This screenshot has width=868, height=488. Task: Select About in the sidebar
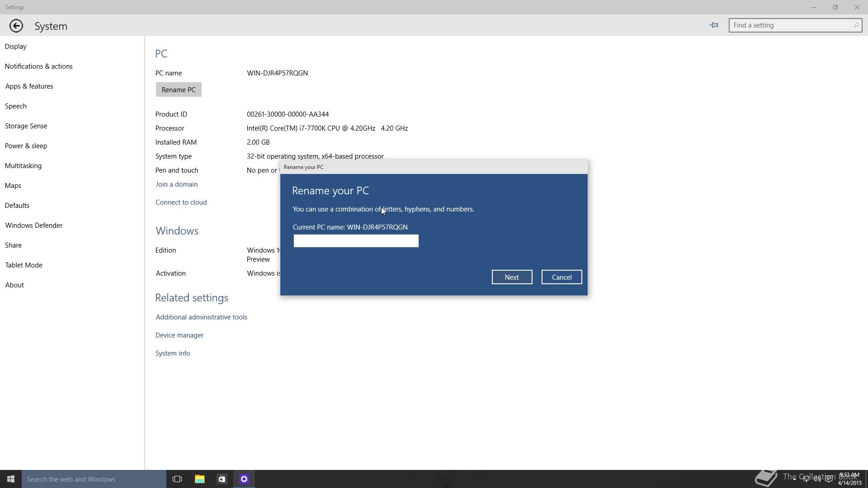click(x=72, y=285)
